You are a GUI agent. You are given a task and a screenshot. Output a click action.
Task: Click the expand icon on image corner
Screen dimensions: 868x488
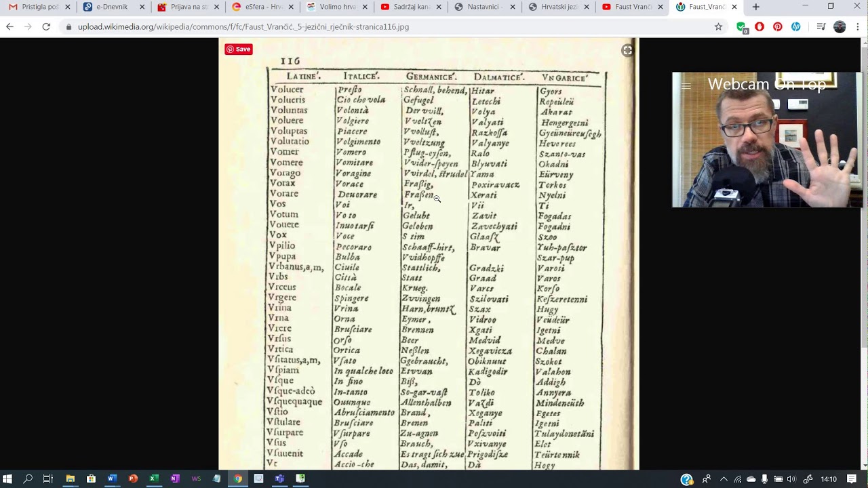tap(627, 50)
